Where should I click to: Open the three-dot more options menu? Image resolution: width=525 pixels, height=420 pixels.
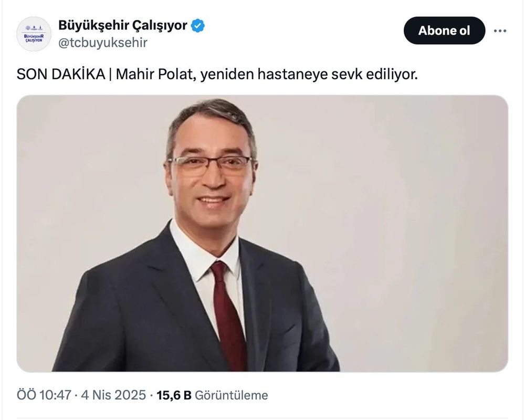coord(500,31)
